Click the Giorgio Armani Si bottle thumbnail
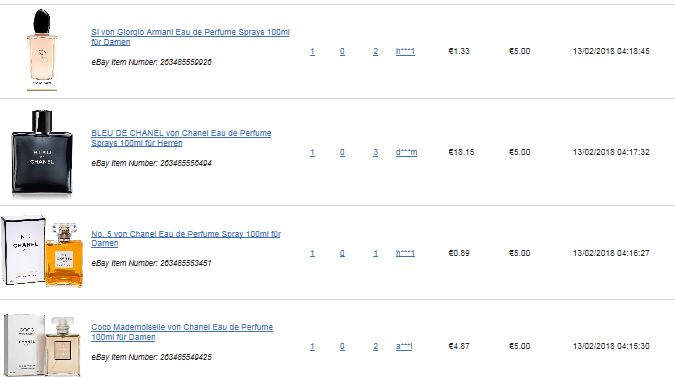The height and width of the screenshot is (377, 675). coord(42,50)
